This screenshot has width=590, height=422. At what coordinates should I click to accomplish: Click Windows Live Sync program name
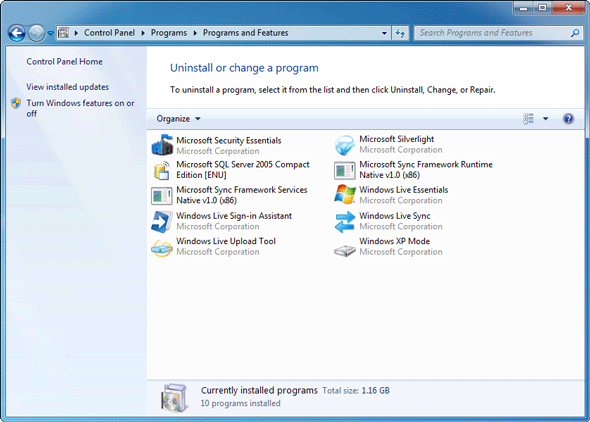point(395,216)
